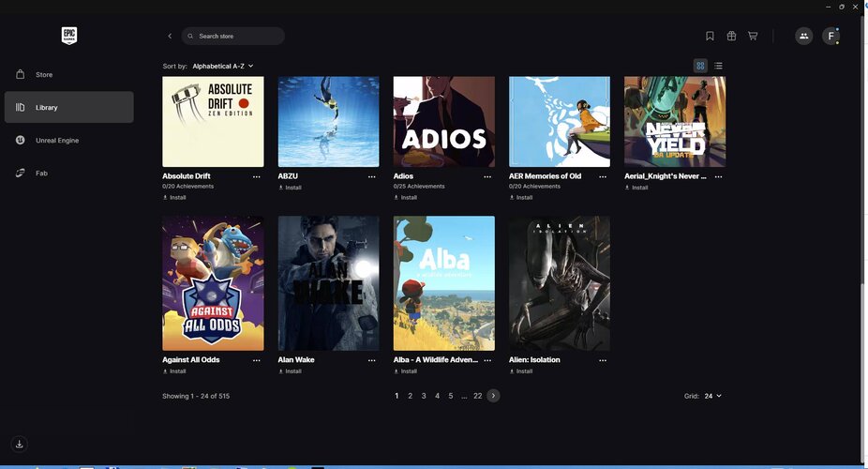Viewport: 868px width, 469px height.
Task: Open the Grid 24 count dropdown
Action: pos(712,396)
